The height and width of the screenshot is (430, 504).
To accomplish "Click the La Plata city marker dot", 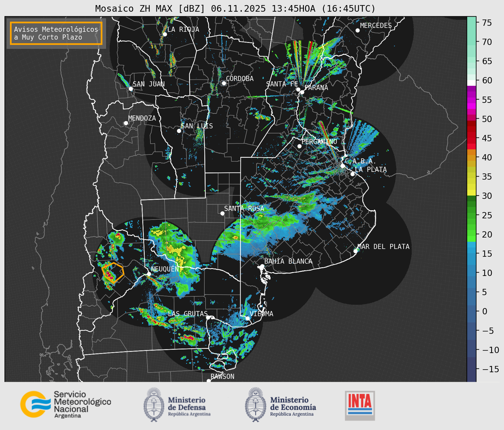I will click(353, 174).
